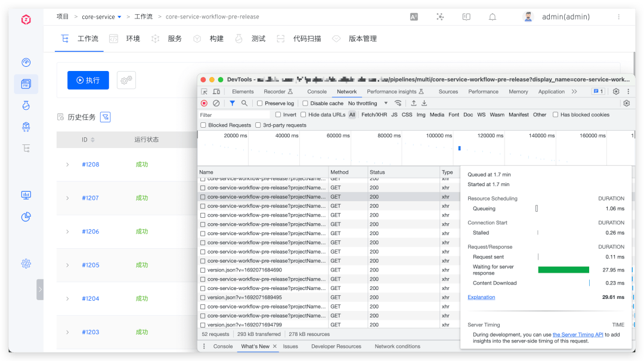The height and width of the screenshot is (361, 644).
Task: Click the history task filter icon
Action: point(106,117)
